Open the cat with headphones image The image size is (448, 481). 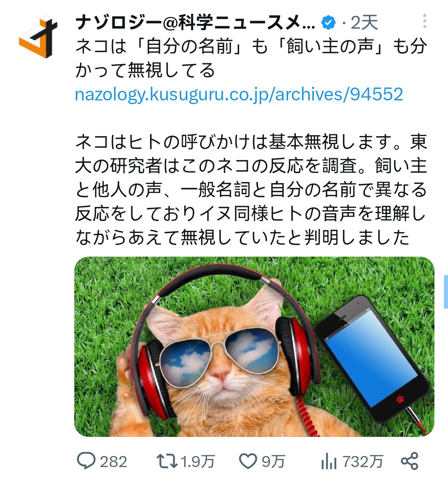coord(254,347)
